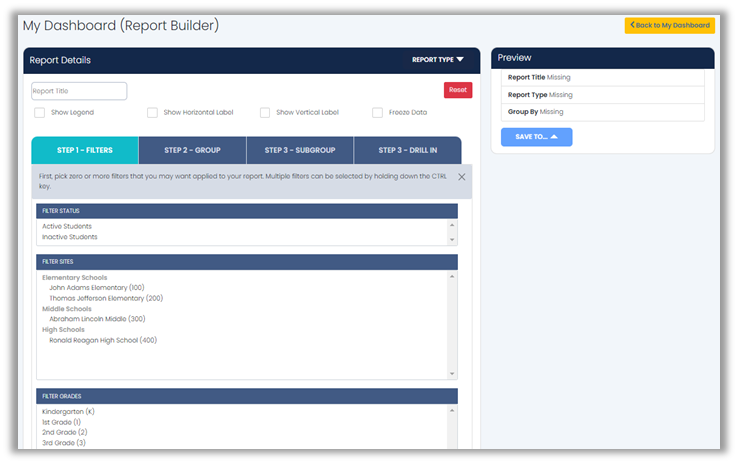The width and height of the screenshot is (738, 464).
Task: Tick the Freeze Data checkbox
Action: 378,113
